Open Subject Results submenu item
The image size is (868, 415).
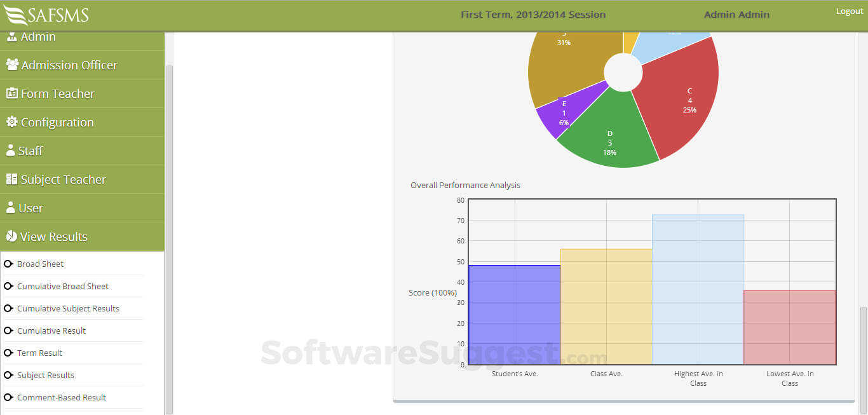coord(46,375)
